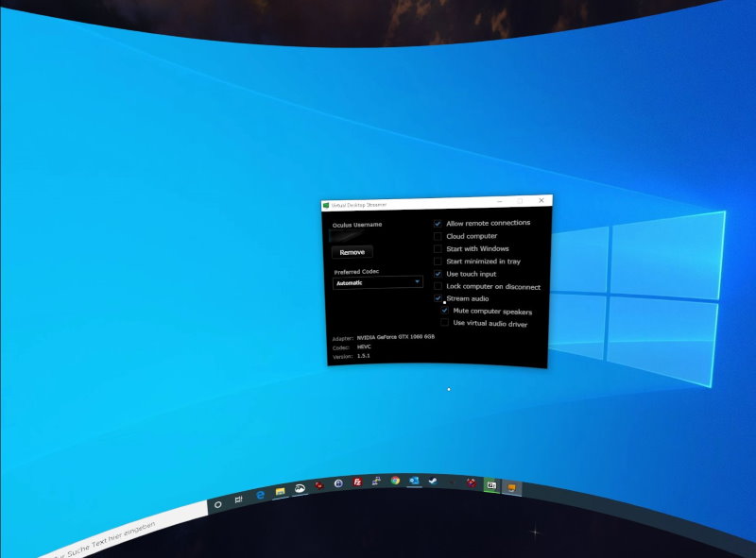Enable Start minimized in tray
This screenshot has width=756, height=558.
point(438,262)
